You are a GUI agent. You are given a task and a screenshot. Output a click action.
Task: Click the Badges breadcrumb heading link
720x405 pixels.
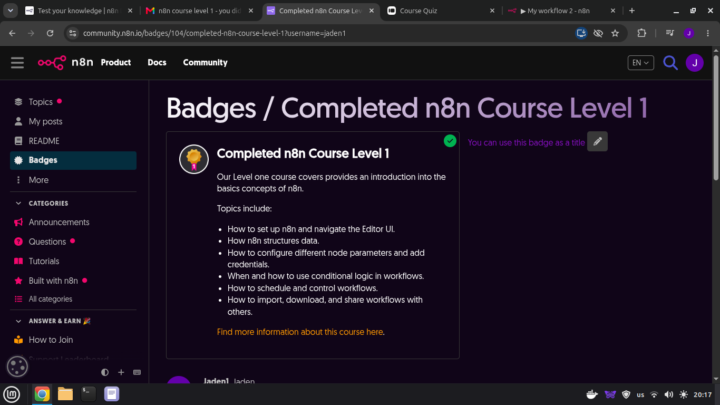pyautogui.click(x=211, y=109)
